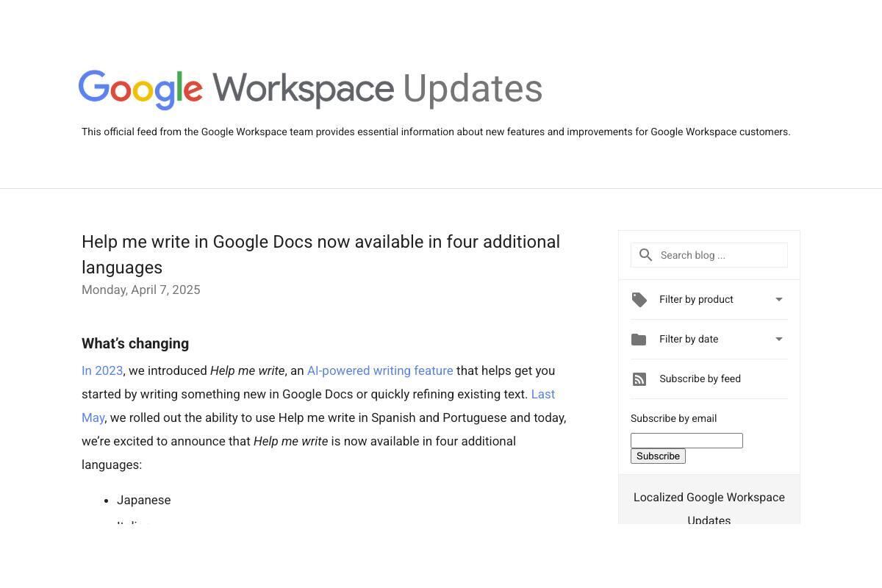882x588 pixels.
Task: Click the Google Workspace Updates logo
Action: [x=310, y=89]
